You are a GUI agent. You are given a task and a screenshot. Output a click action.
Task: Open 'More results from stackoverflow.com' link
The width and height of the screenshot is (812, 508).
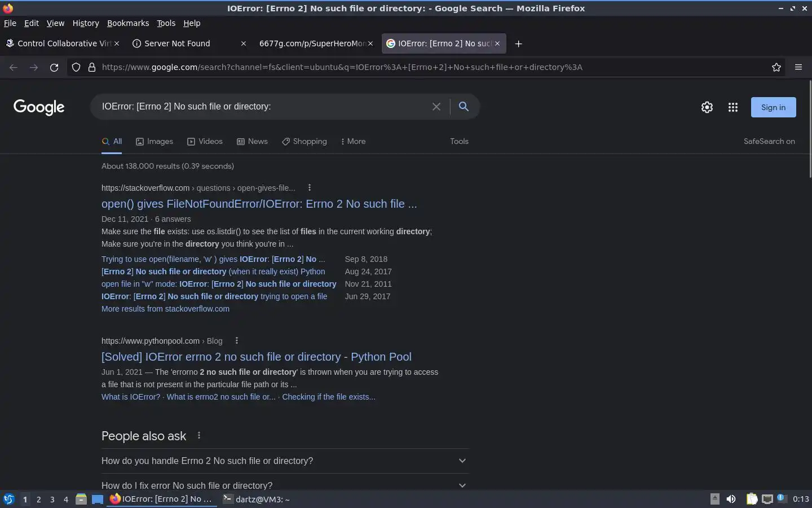[165, 309]
